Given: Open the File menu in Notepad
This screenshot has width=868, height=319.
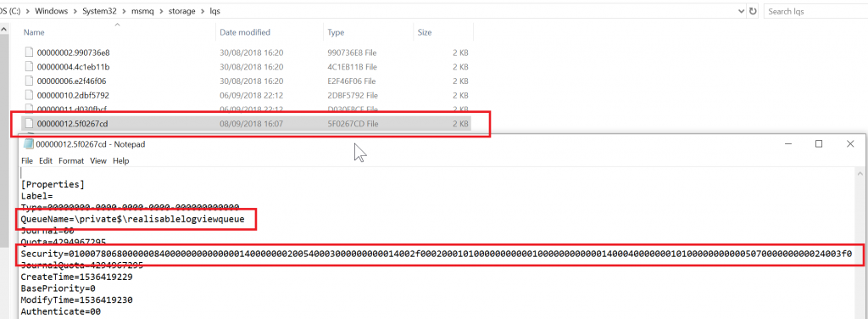Looking at the screenshot, I should coord(27,160).
